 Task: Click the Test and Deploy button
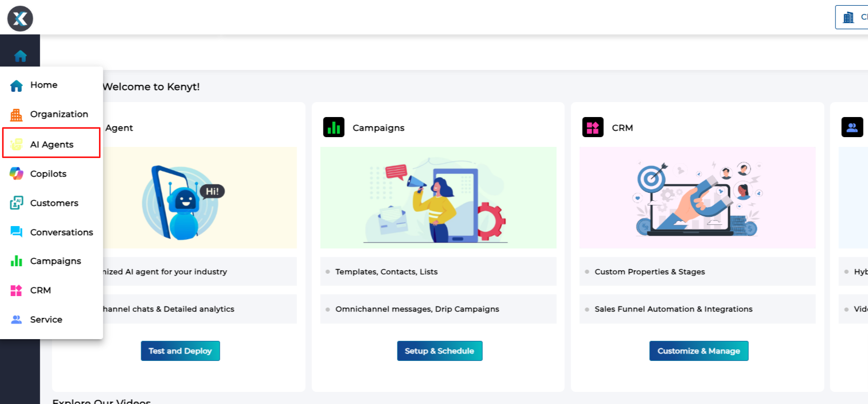181,351
